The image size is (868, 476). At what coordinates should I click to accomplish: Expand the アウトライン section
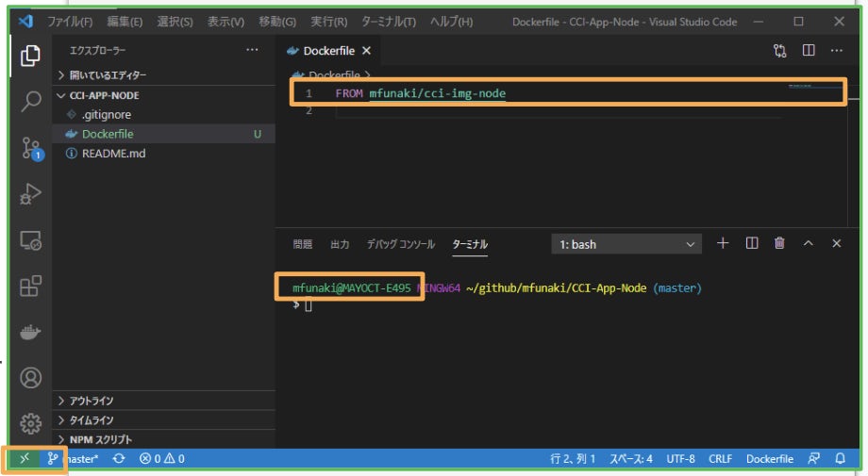pos(92,401)
